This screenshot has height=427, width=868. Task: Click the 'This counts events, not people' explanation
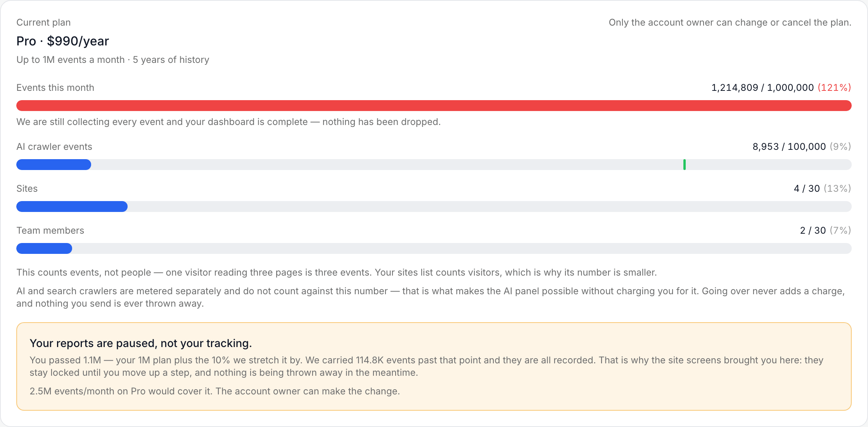(337, 273)
